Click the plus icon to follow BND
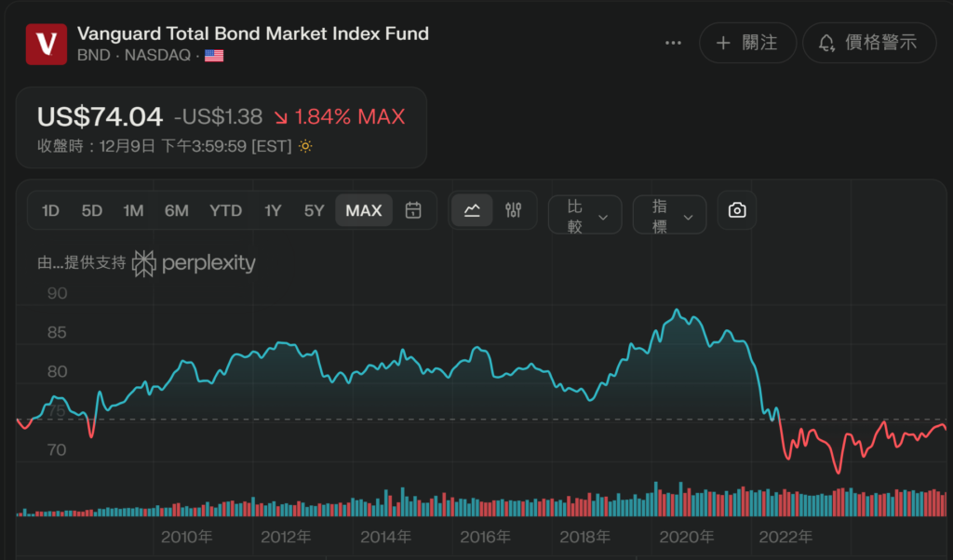 click(723, 43)
